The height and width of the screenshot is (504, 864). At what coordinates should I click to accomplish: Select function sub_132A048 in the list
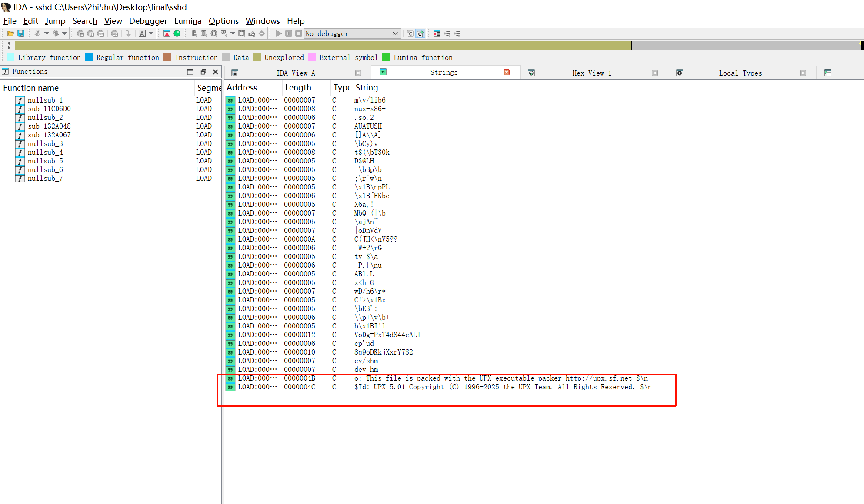[49, 126]
